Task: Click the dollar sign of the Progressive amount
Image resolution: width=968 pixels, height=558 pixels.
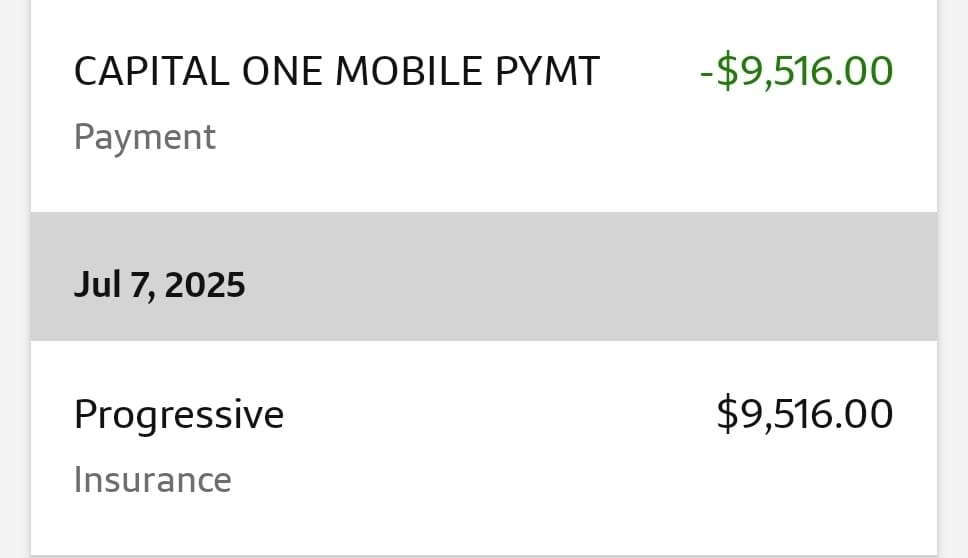Action: 727,414
